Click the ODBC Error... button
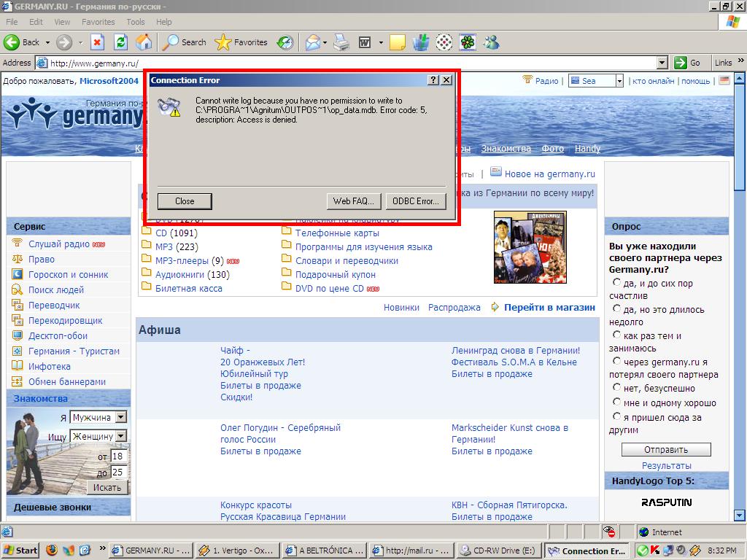 coord(415,201)
